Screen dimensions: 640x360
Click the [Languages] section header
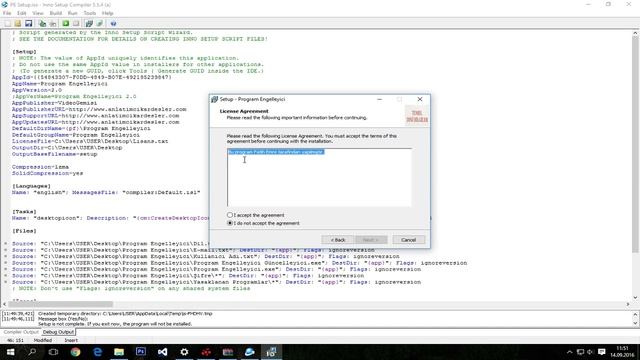[x=31, y=186]
